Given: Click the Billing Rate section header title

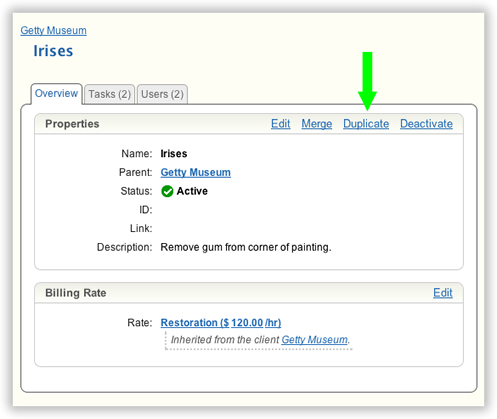Looking at the screenshot, I should tap(76, 293).
